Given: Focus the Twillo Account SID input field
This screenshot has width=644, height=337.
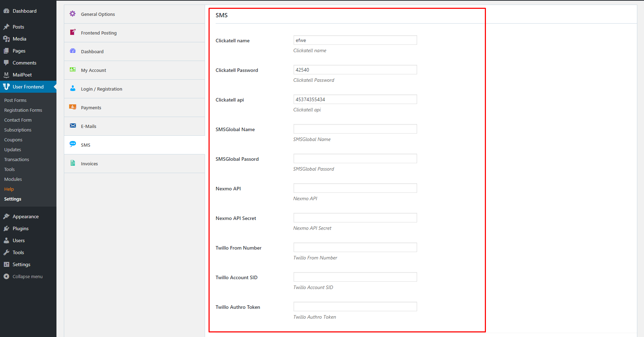Looking at the screenshot, I should (355, 277).
